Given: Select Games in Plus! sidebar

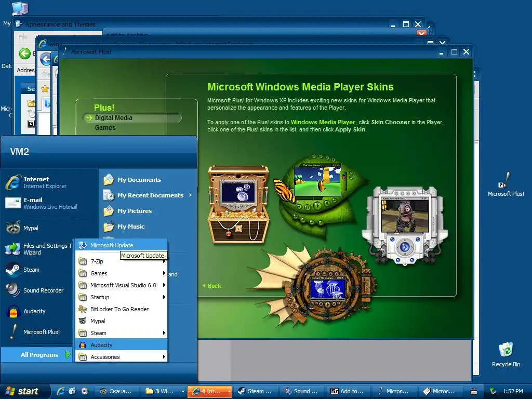Looking at the screenshot, I should click(105, 128).
